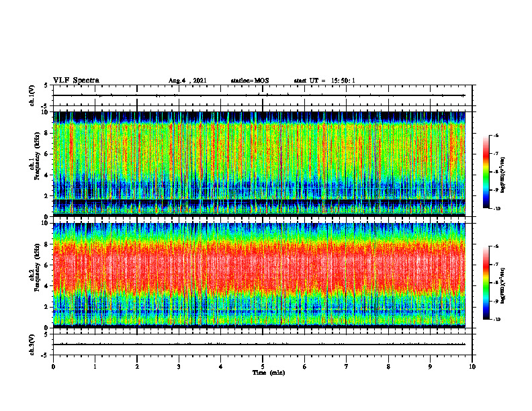532x411 pixels.
Task: Click time axis tick label "6"
Action: pos(305,367)
